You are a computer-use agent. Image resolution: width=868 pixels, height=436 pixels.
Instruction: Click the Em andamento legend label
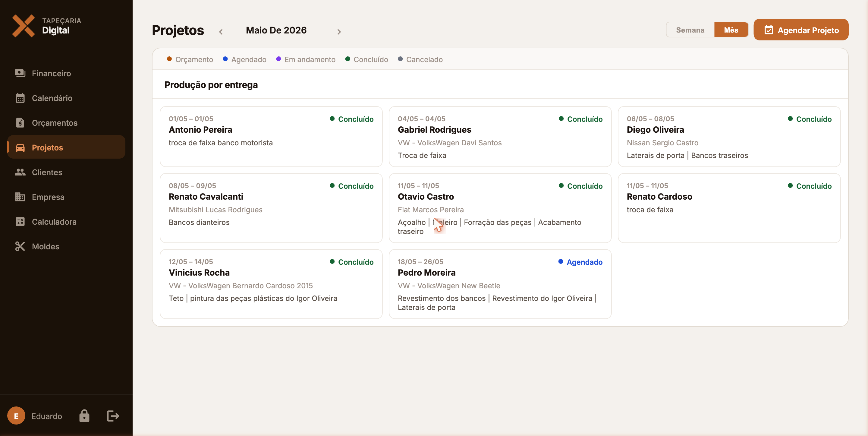310,59
